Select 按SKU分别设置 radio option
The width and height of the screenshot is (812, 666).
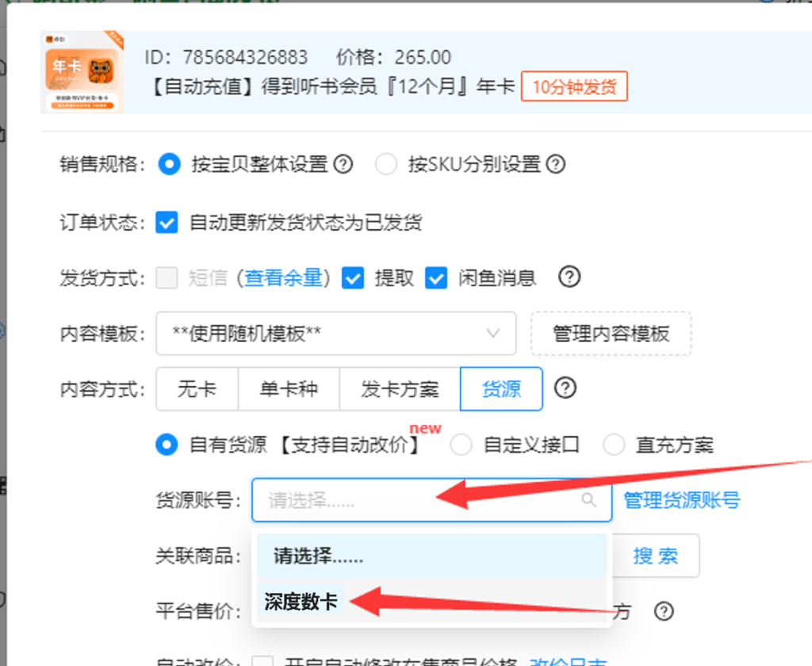pyautogui.click(x=386, y=165)
